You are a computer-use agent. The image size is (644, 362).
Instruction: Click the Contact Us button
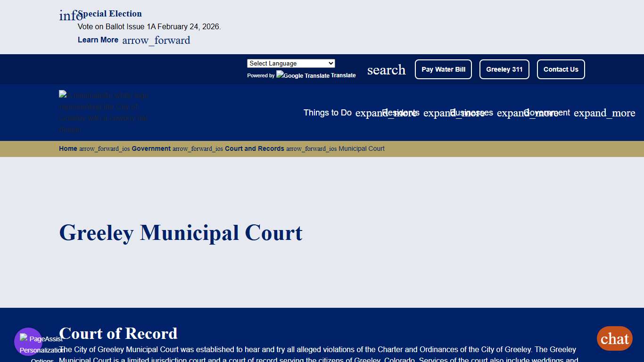(x=561, y=69)
